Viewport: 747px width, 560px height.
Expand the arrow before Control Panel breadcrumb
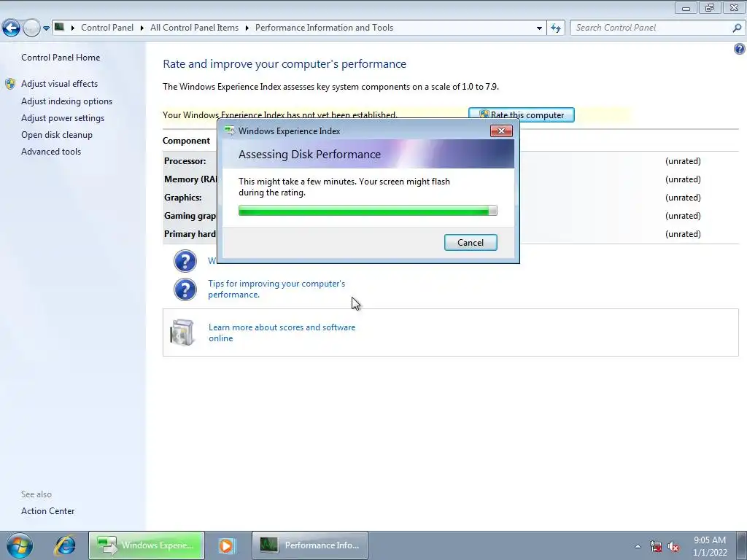pos(73,28)
